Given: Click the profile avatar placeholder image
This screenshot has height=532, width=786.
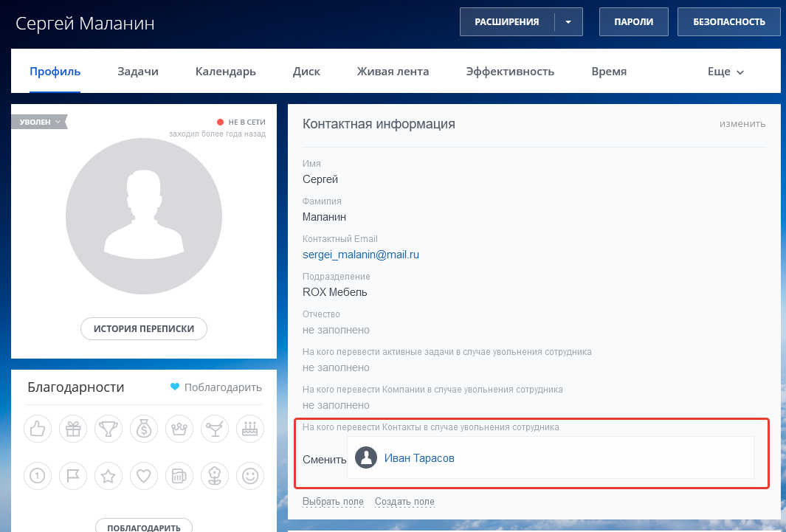Looking at the screenshot, I should 144,216.
